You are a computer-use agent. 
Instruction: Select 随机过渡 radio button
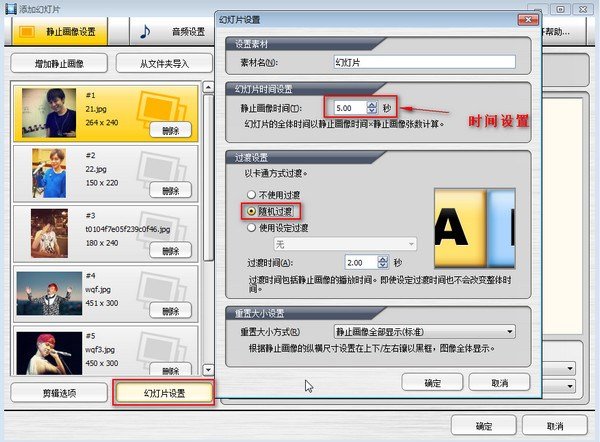tap(251, 211)
